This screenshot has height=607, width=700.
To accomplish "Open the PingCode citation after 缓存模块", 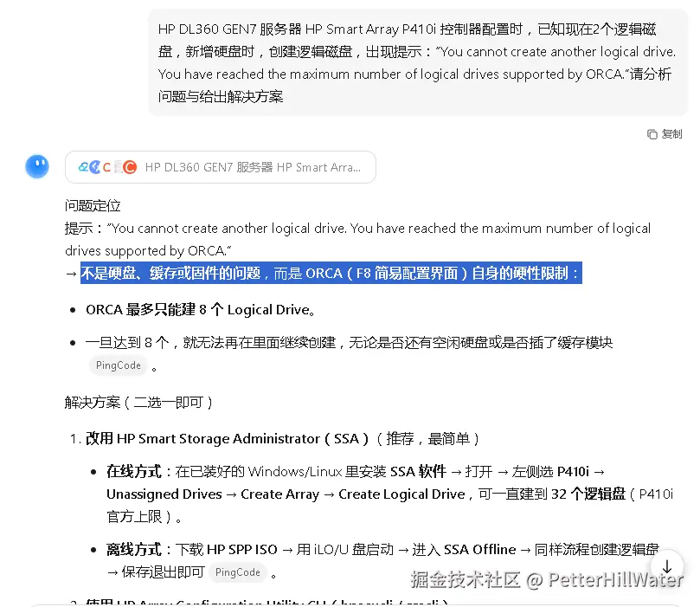I will pyautogui.click(x=119, y=365).
